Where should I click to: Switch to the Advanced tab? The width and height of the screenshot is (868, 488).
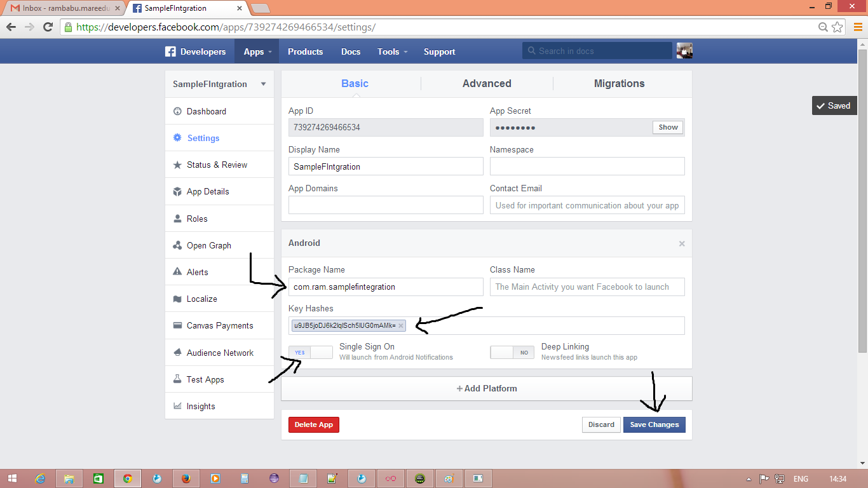click(x=487, y=83)
